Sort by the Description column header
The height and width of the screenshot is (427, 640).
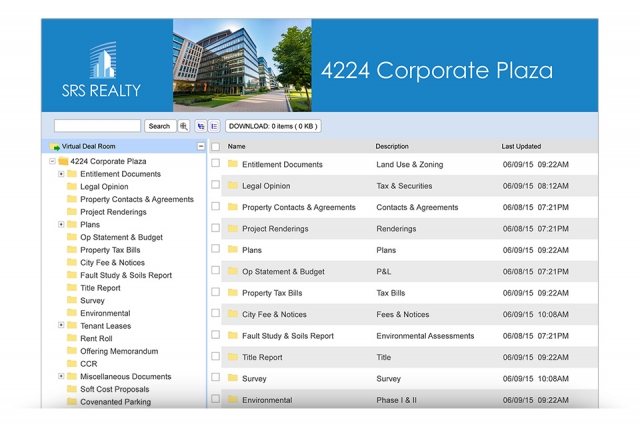(392, 147)
